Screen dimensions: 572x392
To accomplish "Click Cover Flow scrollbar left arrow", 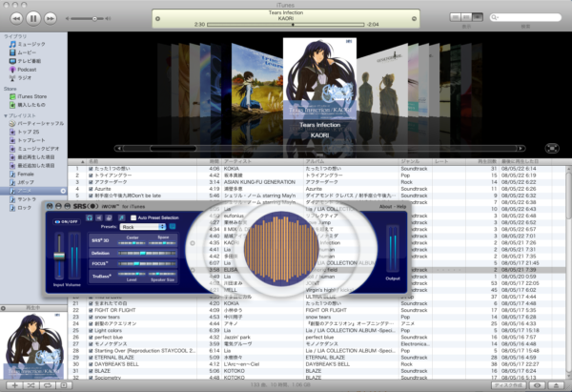I will coord(118,148).
